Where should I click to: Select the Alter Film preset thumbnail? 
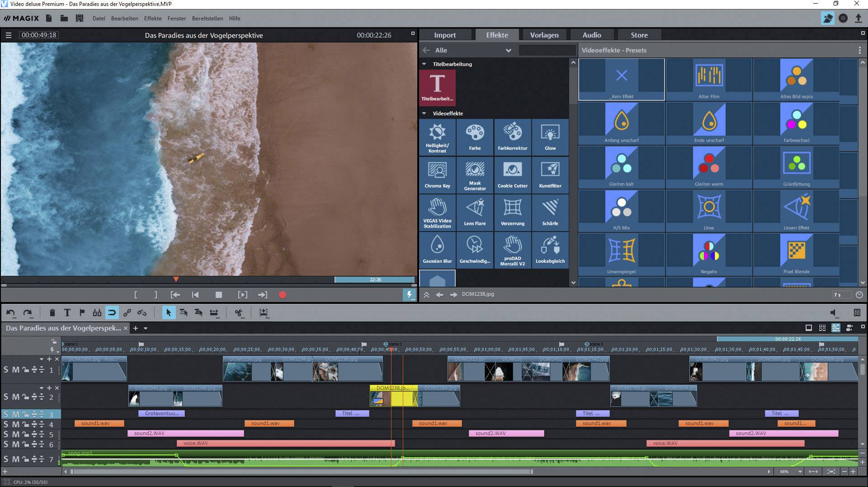(708, 79)
